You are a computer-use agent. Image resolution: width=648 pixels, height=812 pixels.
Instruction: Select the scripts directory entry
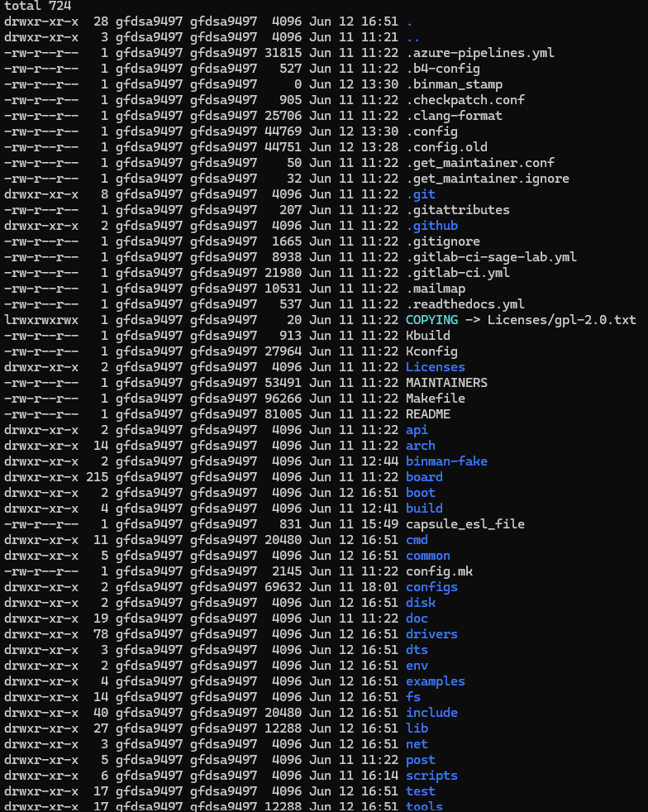click(431, 776)
